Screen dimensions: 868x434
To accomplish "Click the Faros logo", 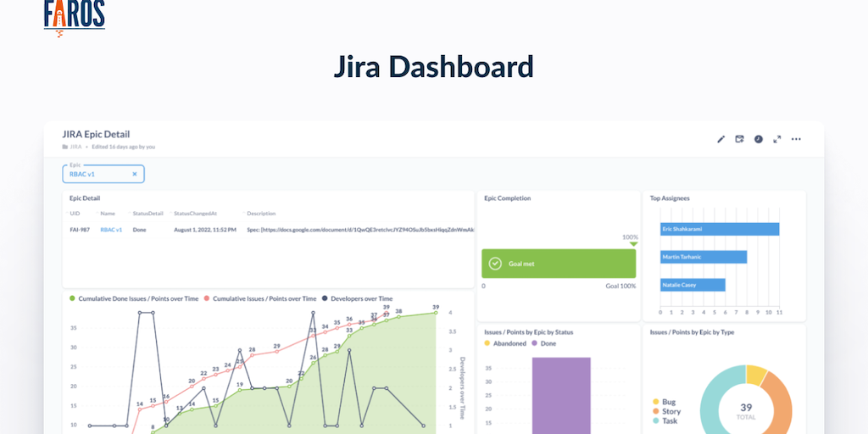I will click(x=75, y=17).
